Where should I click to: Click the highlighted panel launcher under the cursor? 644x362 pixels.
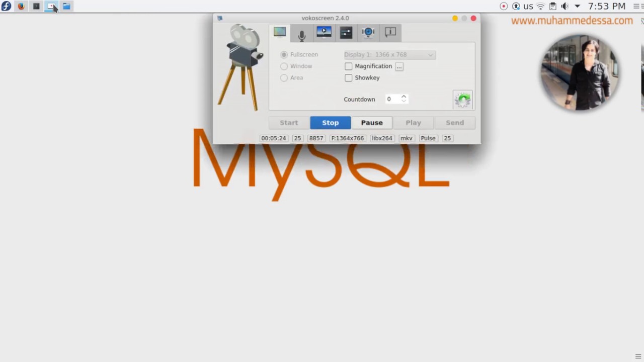click(x=51, y=6)
